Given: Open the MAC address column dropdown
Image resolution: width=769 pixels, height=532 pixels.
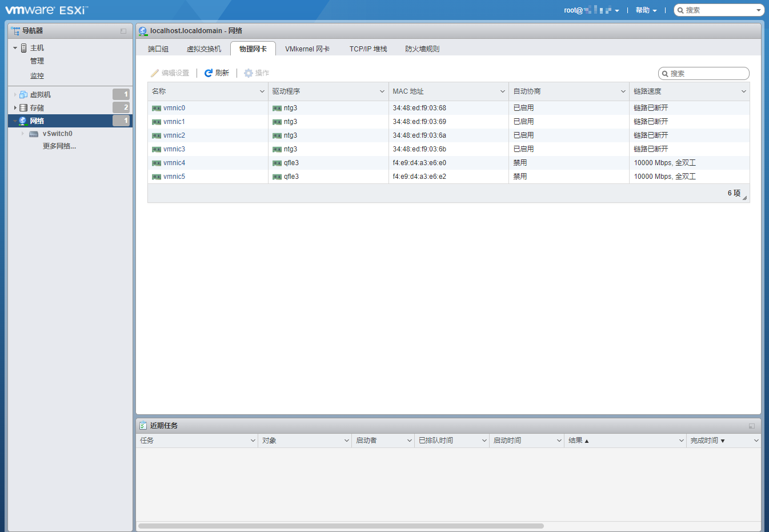Looking at the screenshot, I should point(503,91).
